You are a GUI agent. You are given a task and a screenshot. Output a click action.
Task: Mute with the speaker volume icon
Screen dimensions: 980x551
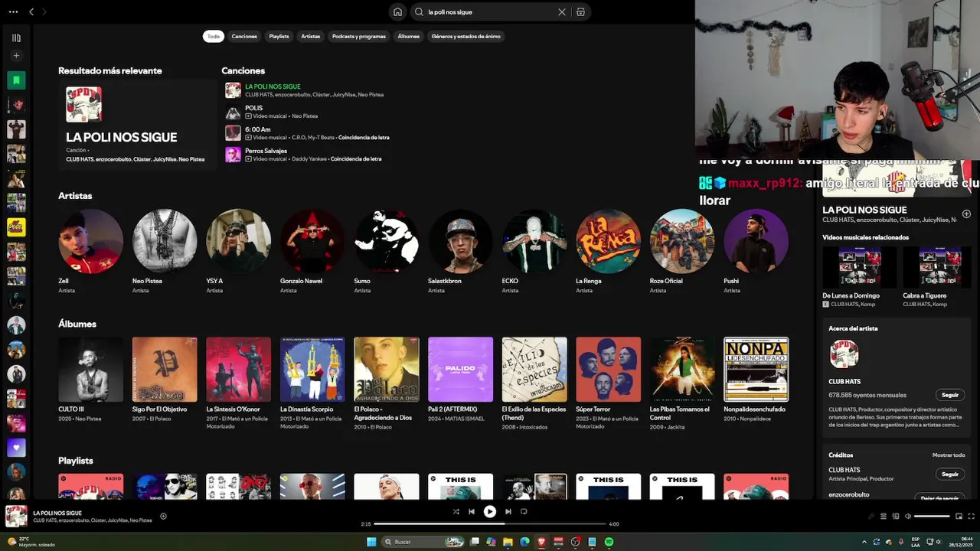tap(908, 516)
